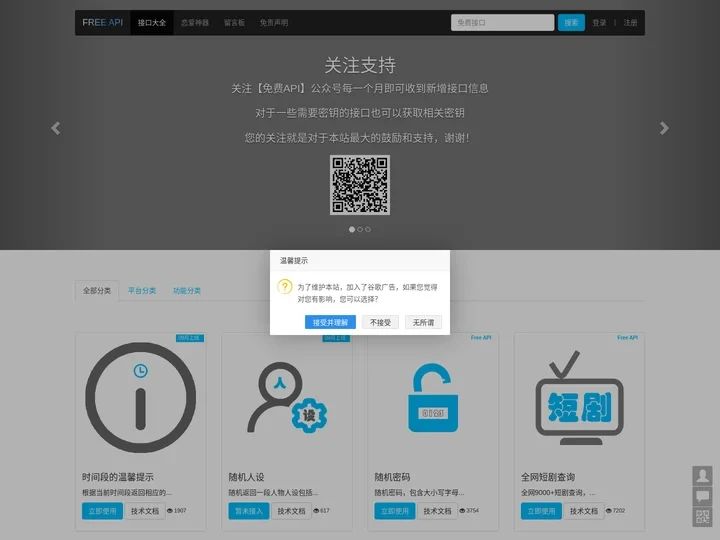
Task: Click 技术文档 for 随机密码
Action: (x=437, y=511)
